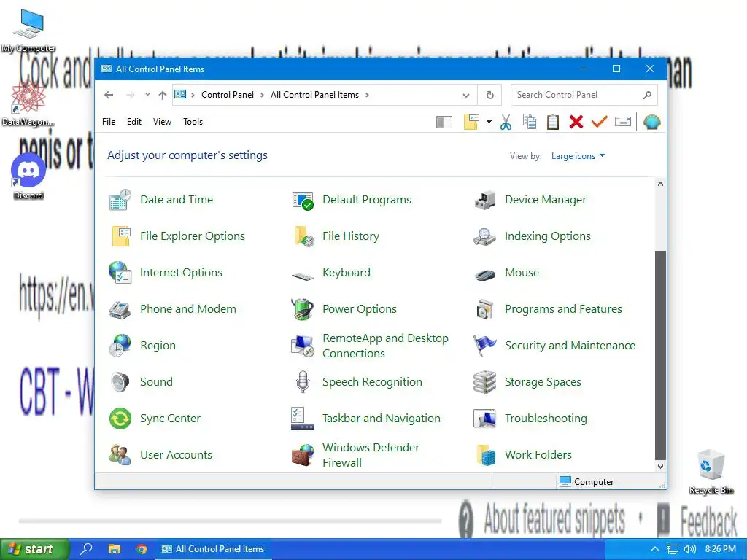This screenshot has height=560, width=747.
Task: Expand the View by Large icons dropdown
Action: click(x=578, y=156)
